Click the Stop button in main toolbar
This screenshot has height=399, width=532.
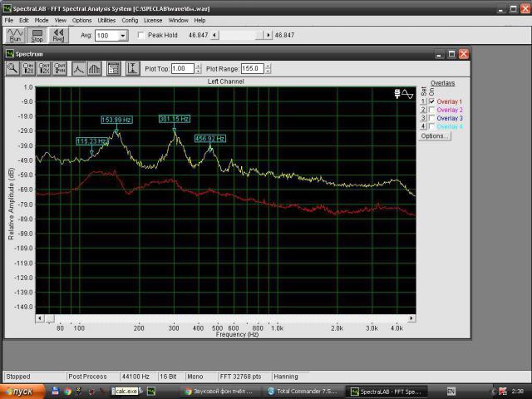click(37, 35)
